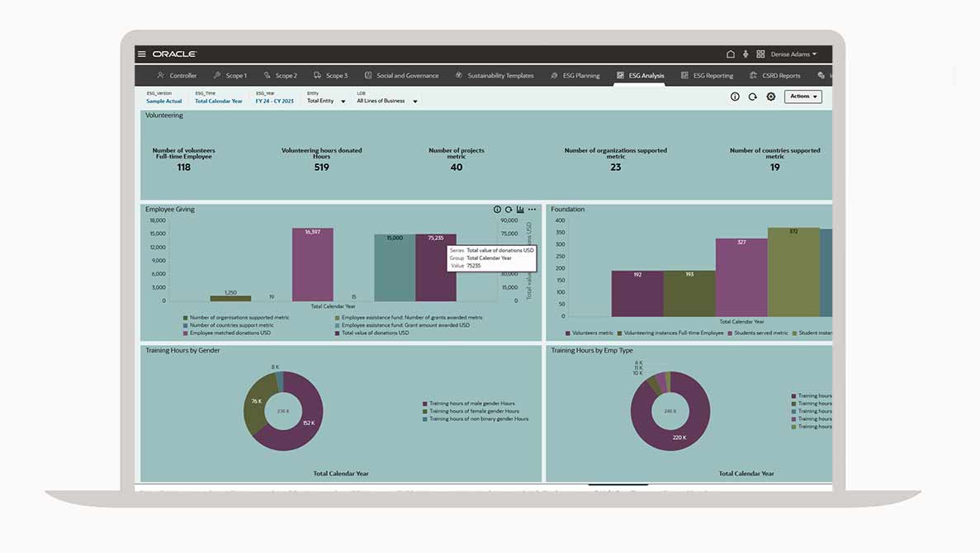
Task: Open Denise Adams user menu
Action: click(x=793, y=54)
